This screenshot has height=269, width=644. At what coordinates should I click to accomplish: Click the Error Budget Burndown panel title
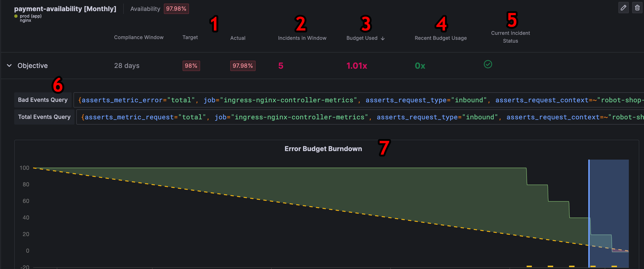[323, 149]
